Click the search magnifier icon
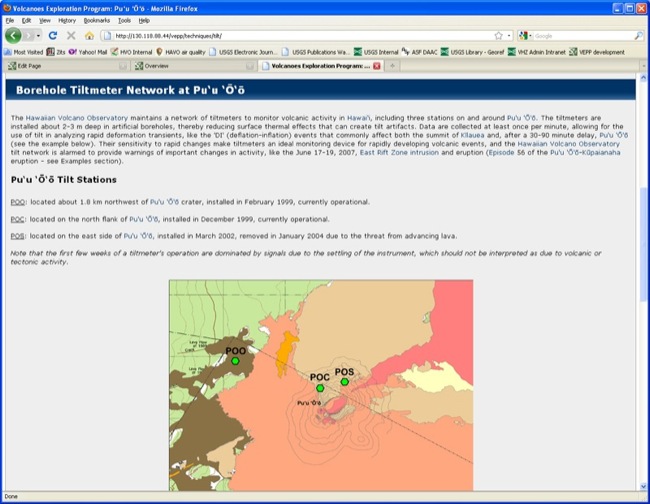The width and height of the screenshot is (650, 504). click(x=638, y=36)
